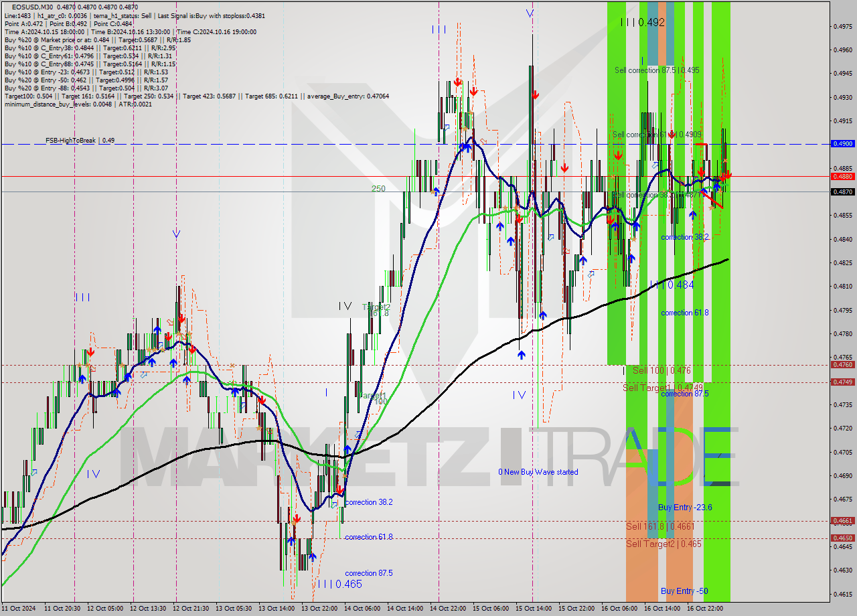Screen dimensions: 857x616
Task: Select the blue 0.4900 price tag
Action: tap(842, 143)
